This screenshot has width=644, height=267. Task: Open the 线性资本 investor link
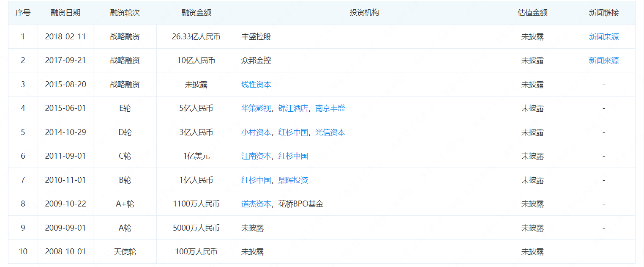pyautogui.click(x=256, y=85)
